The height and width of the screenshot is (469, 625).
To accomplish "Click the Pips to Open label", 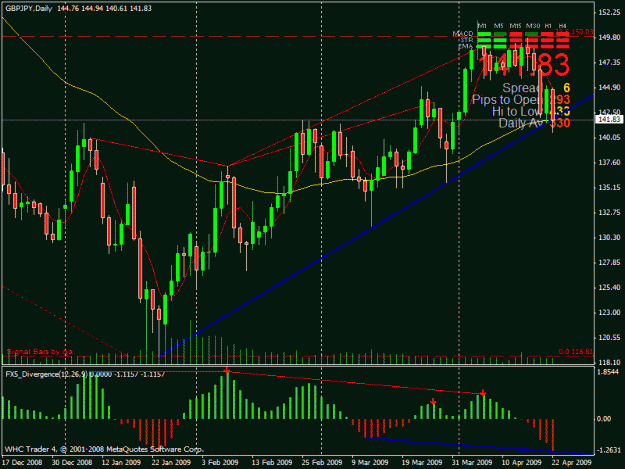I will coord(509,100).
